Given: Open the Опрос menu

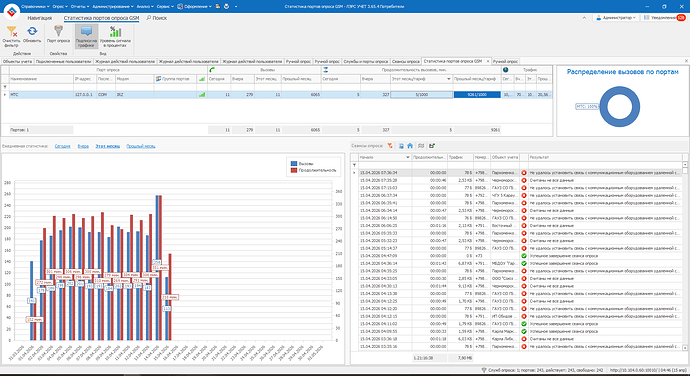Looking at the screenshot, I should point(60,7).
